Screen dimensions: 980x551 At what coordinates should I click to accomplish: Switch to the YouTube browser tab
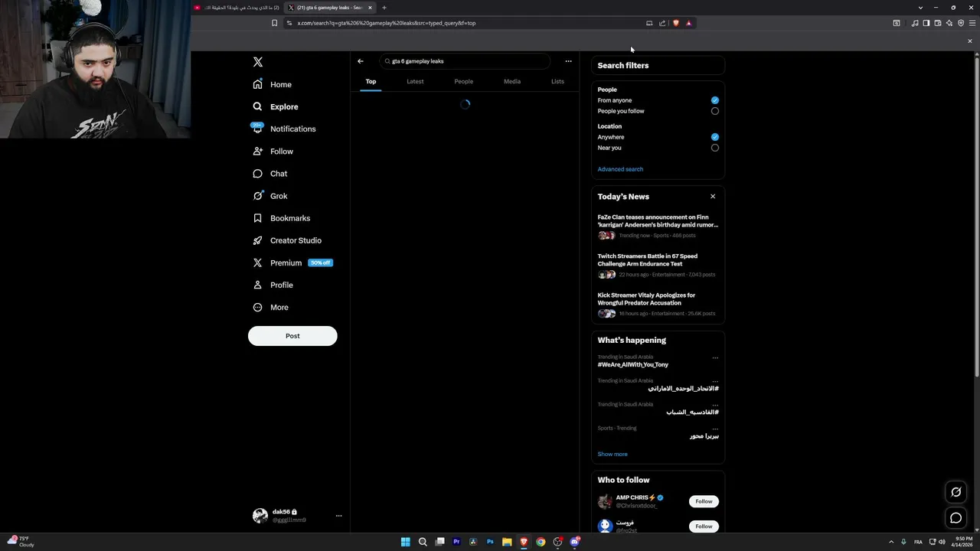[236, 8]
